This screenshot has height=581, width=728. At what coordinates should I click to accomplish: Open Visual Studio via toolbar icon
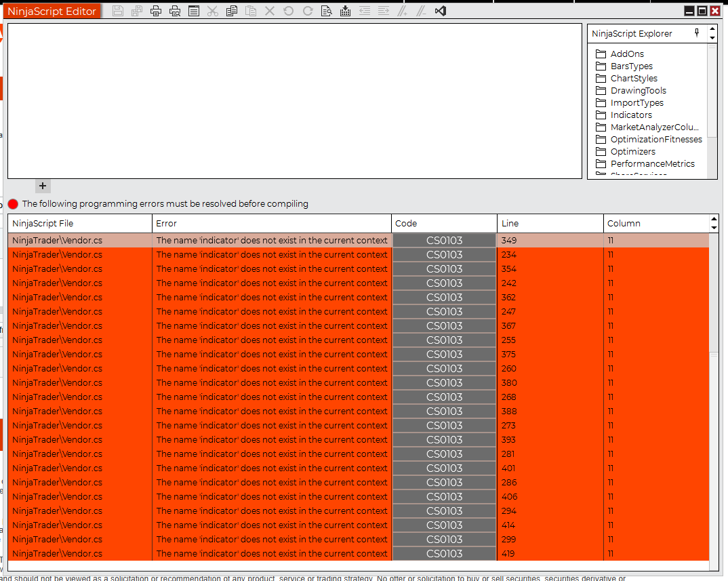click(x=440, y=11)
